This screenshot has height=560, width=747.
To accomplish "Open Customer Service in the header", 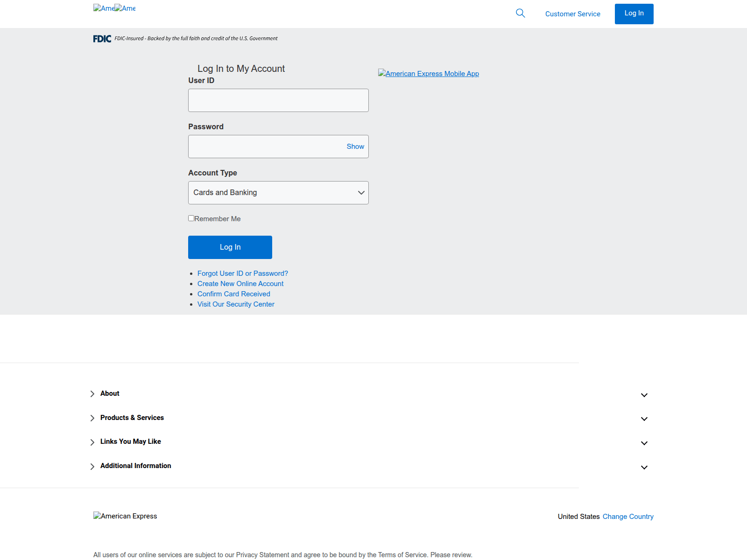I will tap(573, 14).
